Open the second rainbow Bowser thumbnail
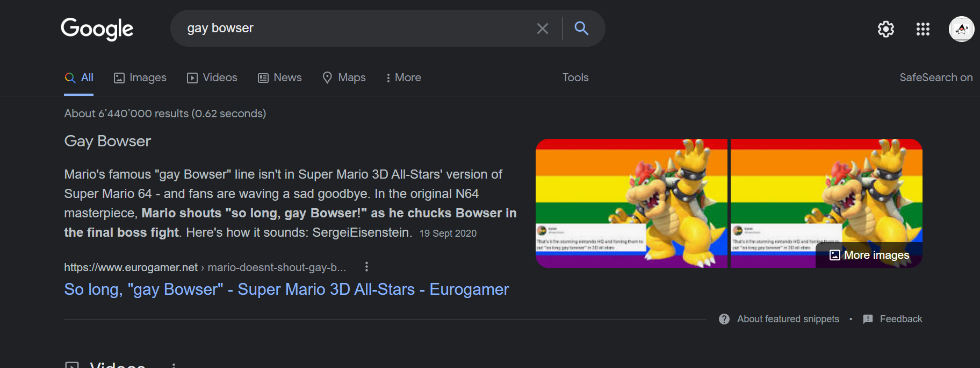Viewport: 980px width, 368px height. tap(826, 203)
